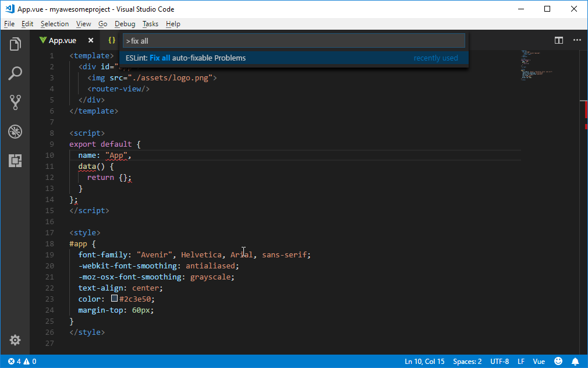588x368 pixels.
Task: Run ESLint Fix all auto-fixable Problems
Action: coord(293,58)
